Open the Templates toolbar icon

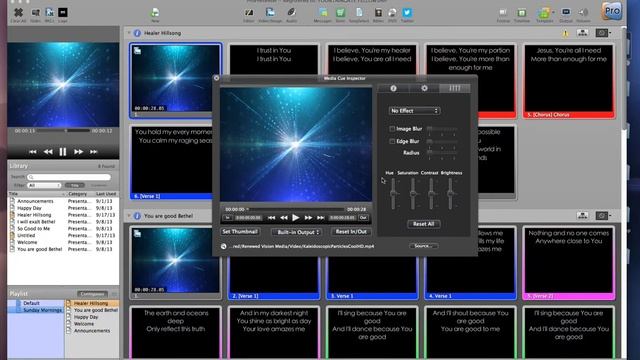544,13
